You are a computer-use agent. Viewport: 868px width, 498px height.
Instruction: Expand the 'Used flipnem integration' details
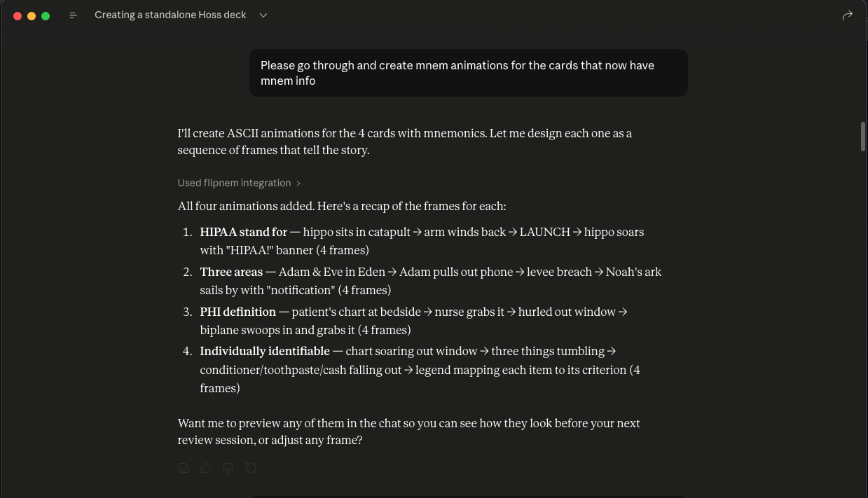(x=239, y=183)
